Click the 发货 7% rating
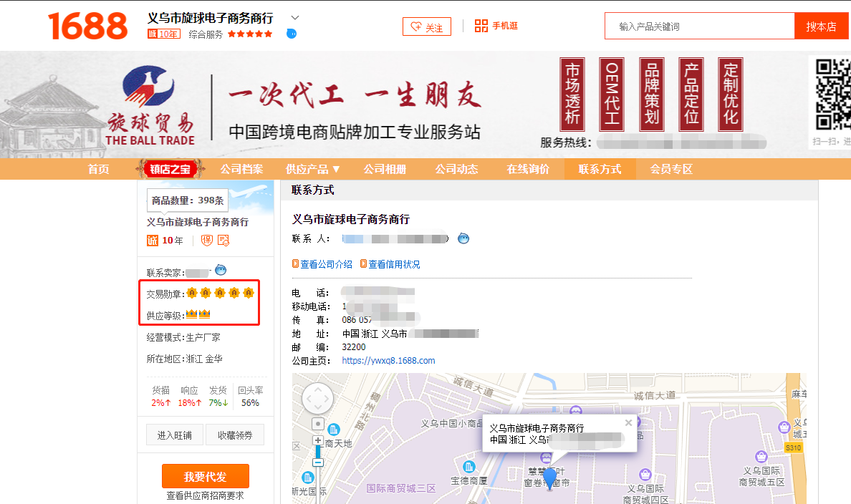 coord(218,397)
